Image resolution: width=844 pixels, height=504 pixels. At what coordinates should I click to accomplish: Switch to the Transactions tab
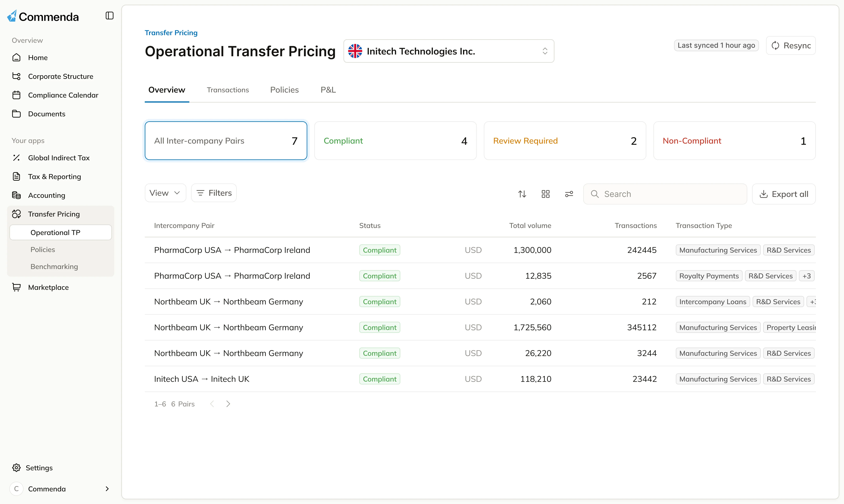[228, 90]
